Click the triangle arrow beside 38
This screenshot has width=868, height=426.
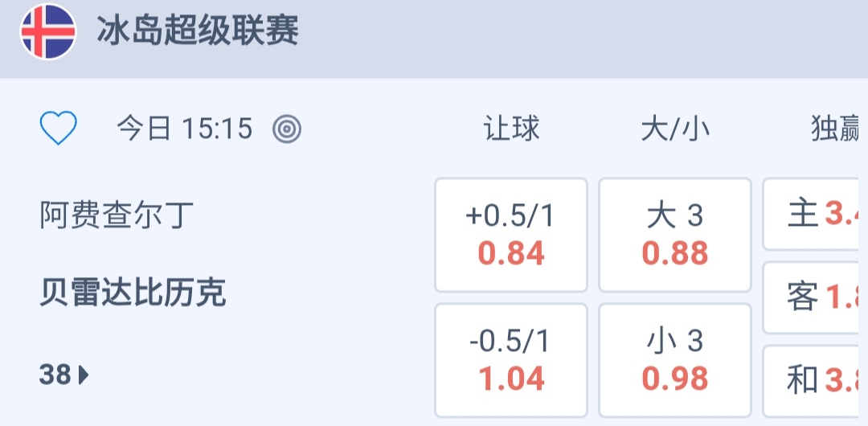(x=84, y=375)
